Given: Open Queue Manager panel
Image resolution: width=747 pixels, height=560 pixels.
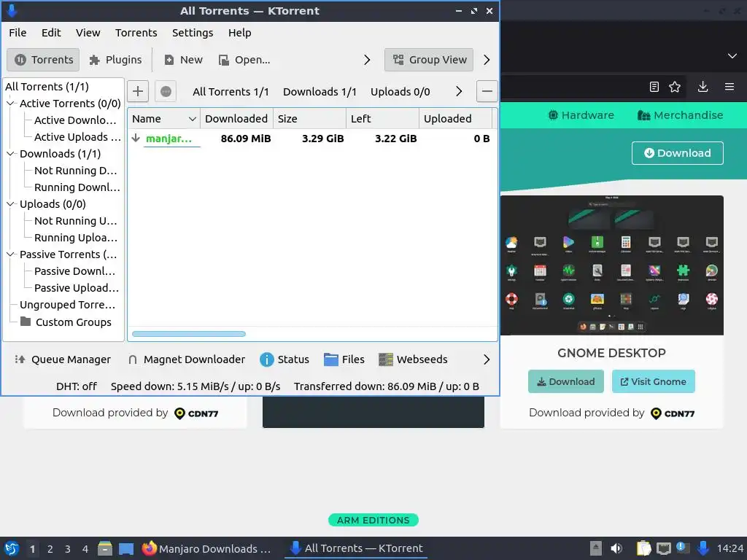Looking at the screenshot, I should coord(63,359).
